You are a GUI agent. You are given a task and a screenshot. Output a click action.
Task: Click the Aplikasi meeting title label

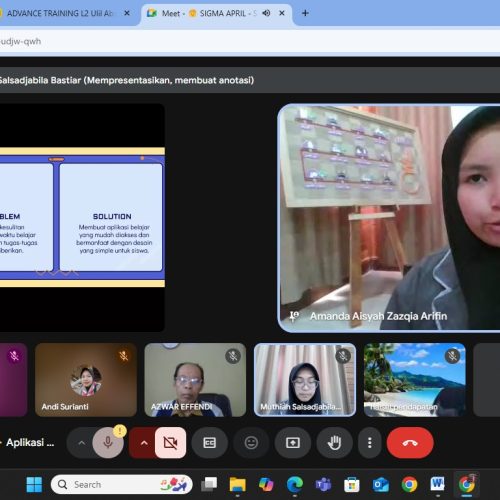(29, 443)
